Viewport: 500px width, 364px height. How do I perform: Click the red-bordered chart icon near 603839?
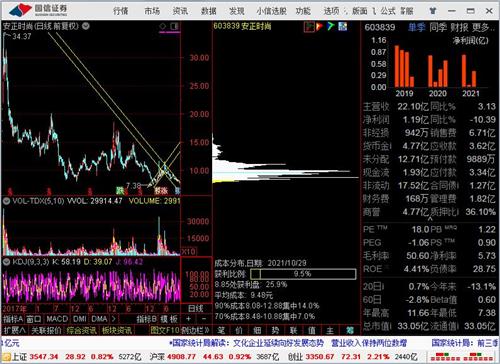click(309, 26)
